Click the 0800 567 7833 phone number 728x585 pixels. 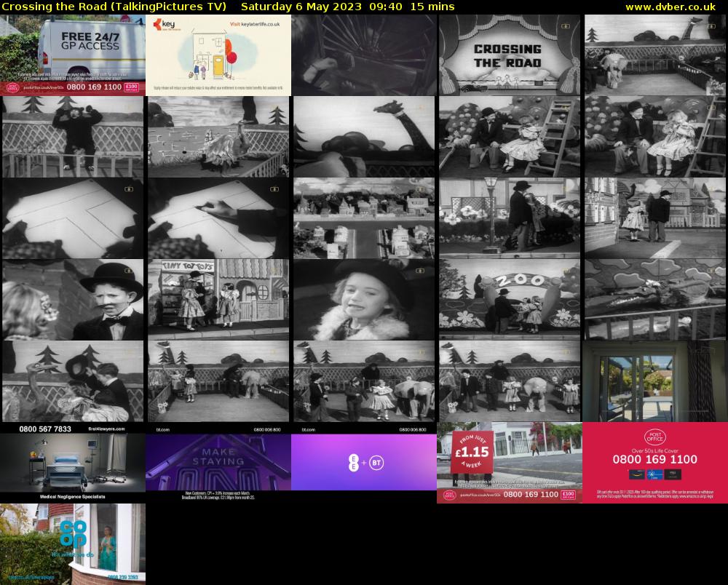[45, 429]
